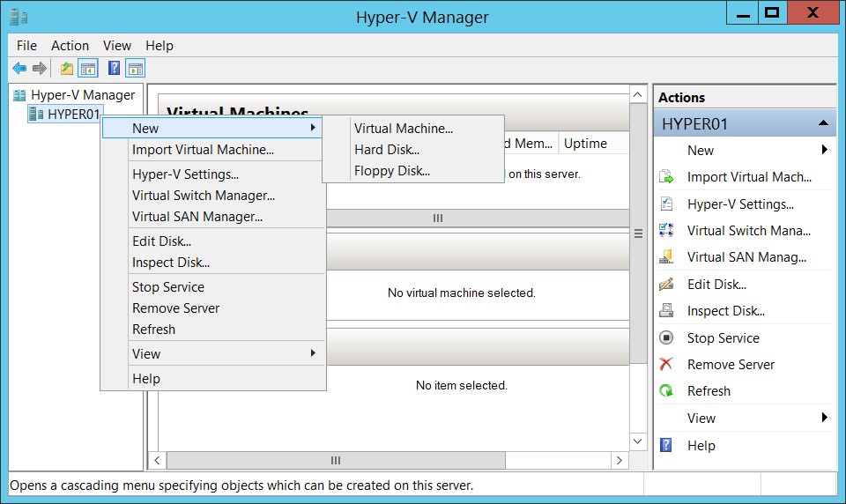
Task: Collapse the HYPER01 section in Actions pane
Action: [x=823, y=123]
